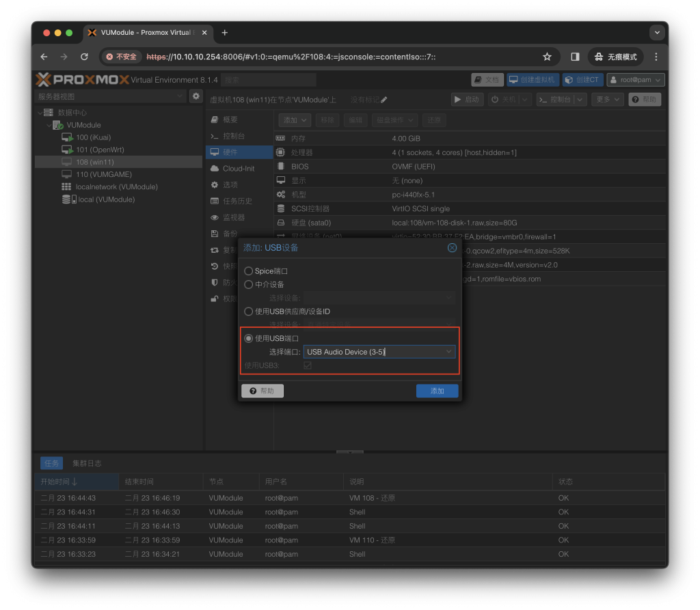Open the Cloud-Init menu item
The height and width of the screenshot is (610, 700).
coord(238,169)
